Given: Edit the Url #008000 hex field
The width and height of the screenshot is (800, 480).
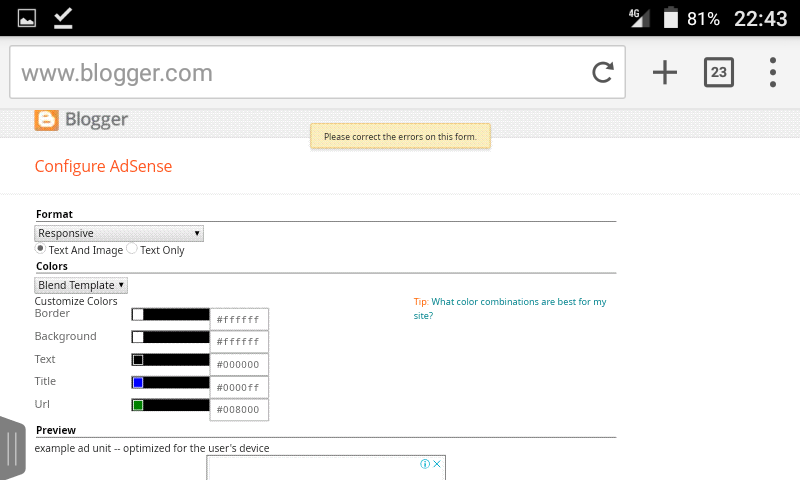Looking at the screenshot, I should (x=239, y=410).
